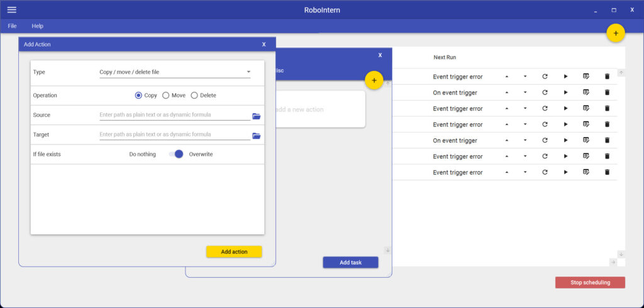
Task: Click the 'Next Run' column header
Action: click(445, 57)
